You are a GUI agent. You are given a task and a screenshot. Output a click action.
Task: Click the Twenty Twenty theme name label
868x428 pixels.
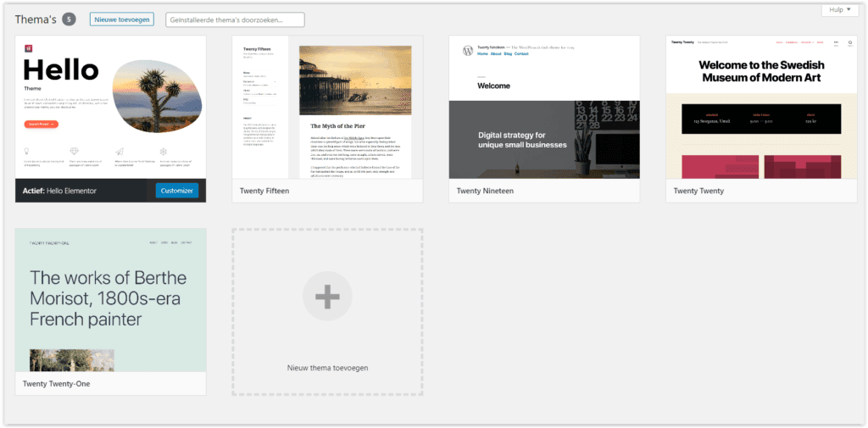[698, 192]
